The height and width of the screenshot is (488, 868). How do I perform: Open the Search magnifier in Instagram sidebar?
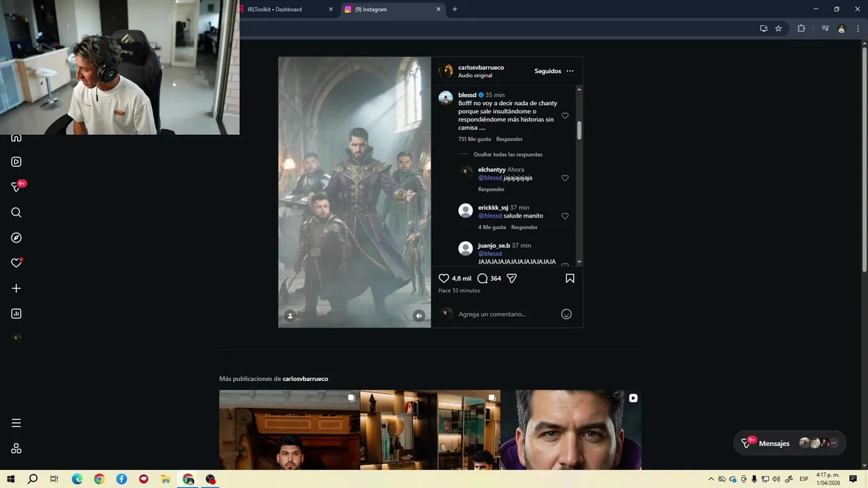point(16,212)
